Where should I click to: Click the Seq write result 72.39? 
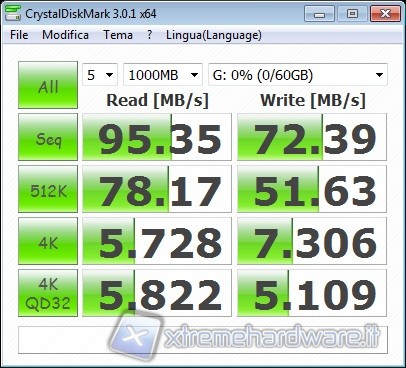(x=312, y=137)
